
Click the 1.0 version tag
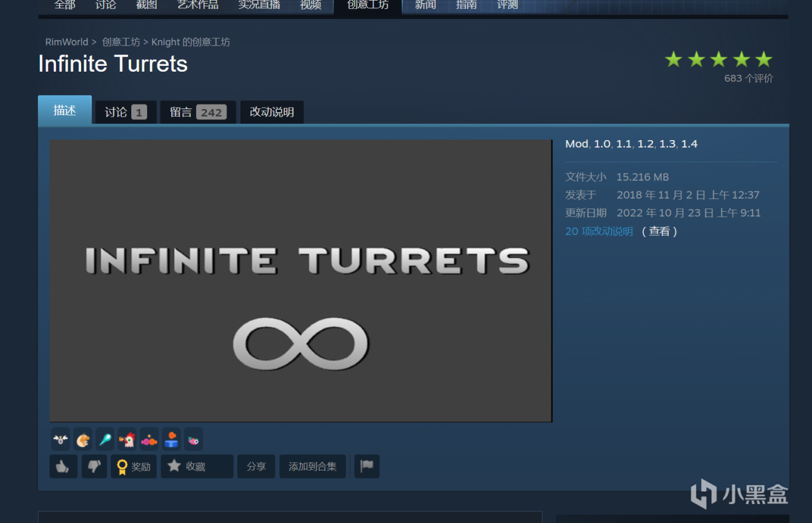pos(601,144)
